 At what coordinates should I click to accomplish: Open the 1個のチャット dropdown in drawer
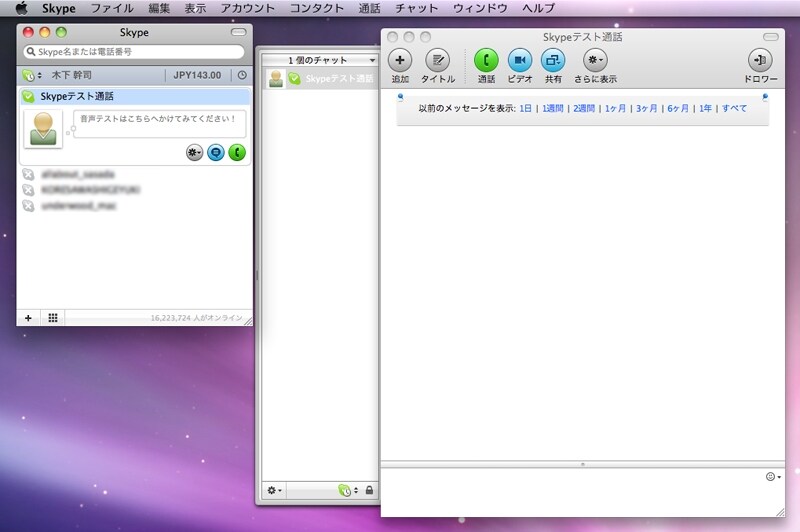(x=320, y=60)
